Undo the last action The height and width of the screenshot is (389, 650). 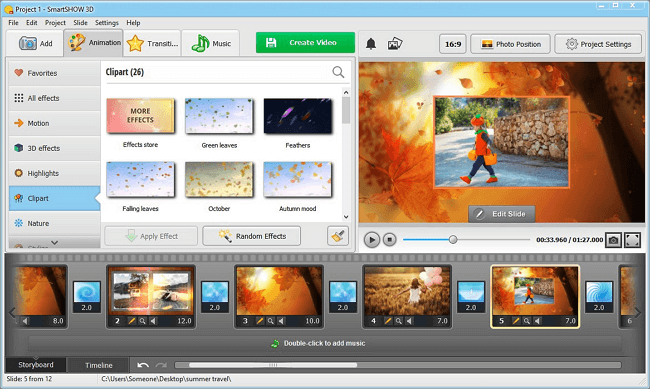143,365
